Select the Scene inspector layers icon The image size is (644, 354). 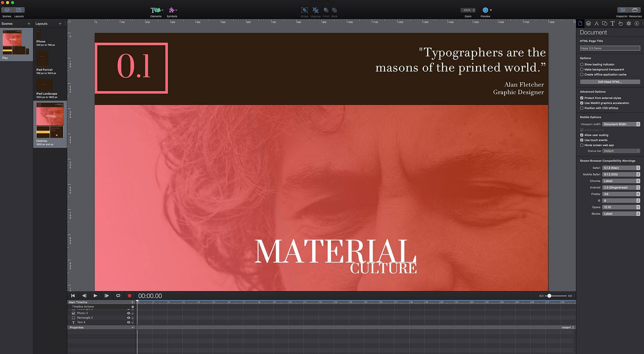(588, 23)
